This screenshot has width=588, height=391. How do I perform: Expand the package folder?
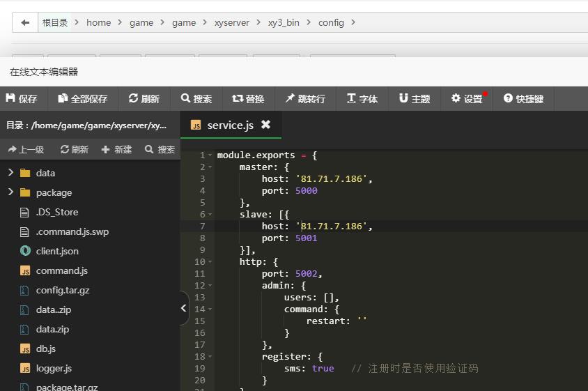click(10, 192)
